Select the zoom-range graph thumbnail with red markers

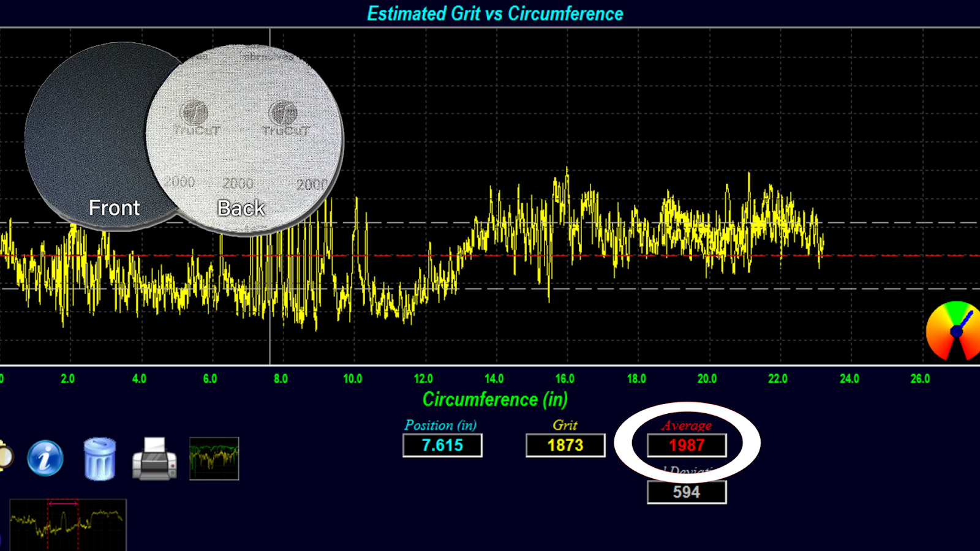point(68,524)
